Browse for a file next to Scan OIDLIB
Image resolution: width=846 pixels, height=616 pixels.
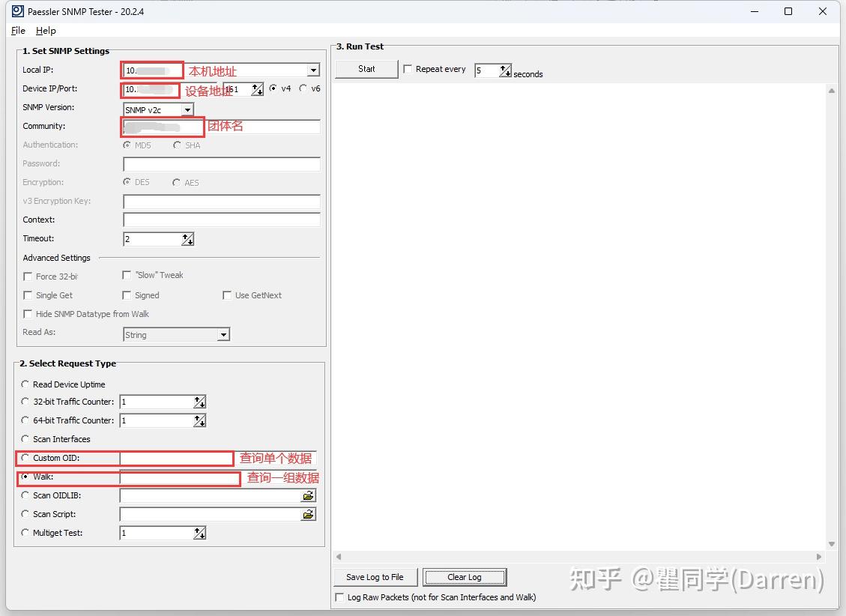pyautogui.click(x=309, y=495)
